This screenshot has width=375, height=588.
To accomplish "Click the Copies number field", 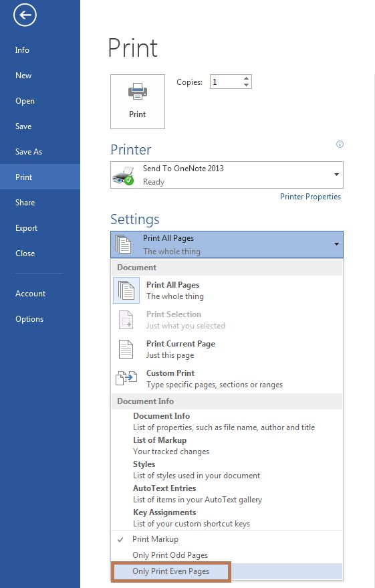I will pos(226,82).
